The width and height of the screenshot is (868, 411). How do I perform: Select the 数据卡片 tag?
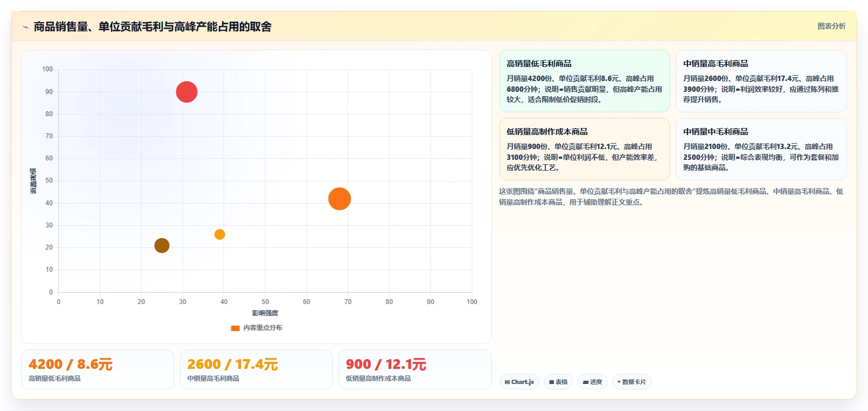pyautogui.click(x=631, y=382)
